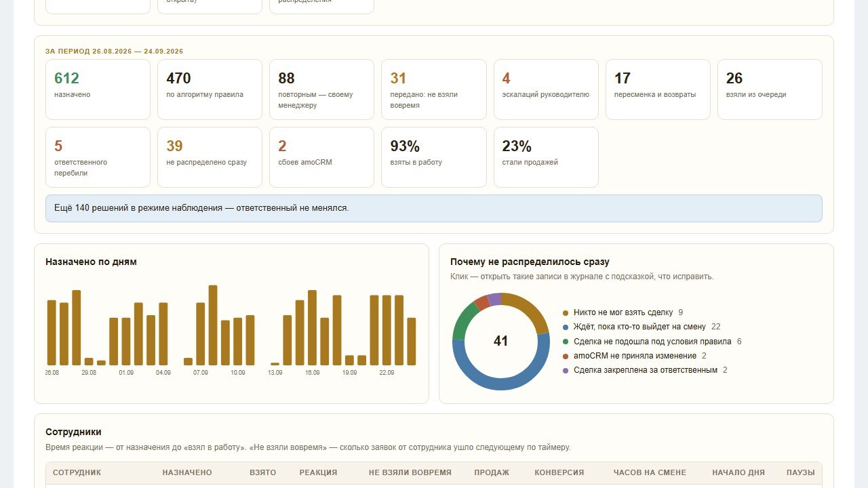Click the bar above the 01.09 label
The width and height of the screenshot is (868, 488).
point(126,342)
